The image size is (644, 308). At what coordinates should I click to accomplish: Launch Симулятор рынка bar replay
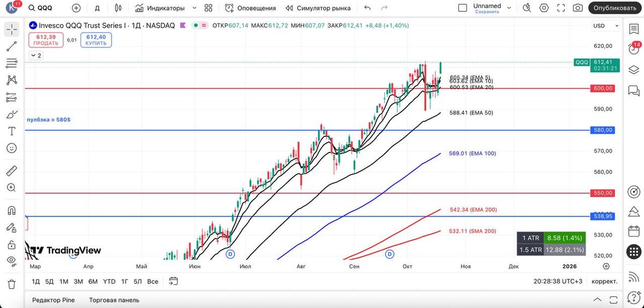click(318, 8)
